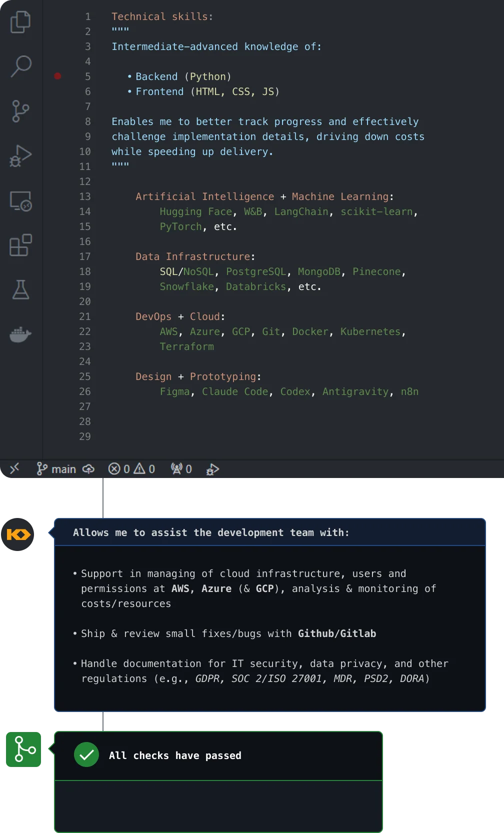The width and height of the screenshot is (504, 833).
Task: Click 'Technical skills:' on line 1
Action: (162, 16)
